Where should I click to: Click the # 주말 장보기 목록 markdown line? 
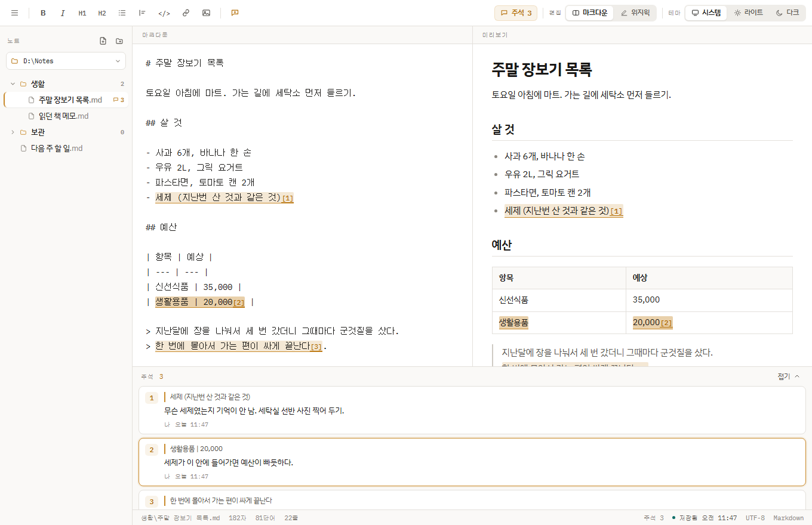click(184, 63)
